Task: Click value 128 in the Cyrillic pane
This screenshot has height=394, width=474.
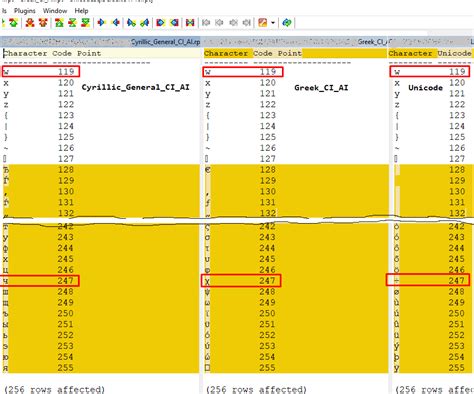Action: click(x=66, y=170)
